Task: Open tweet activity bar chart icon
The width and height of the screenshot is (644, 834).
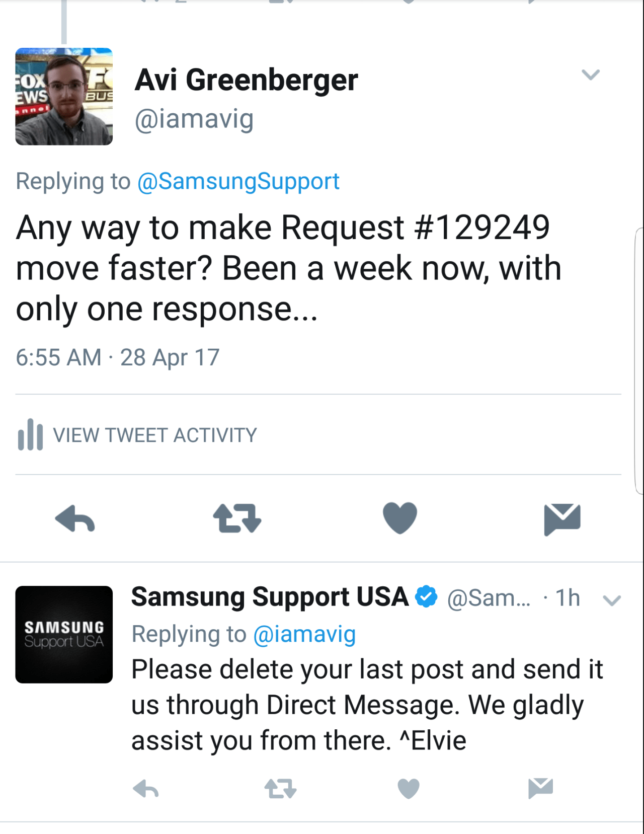Action: (x=30, y=434)
